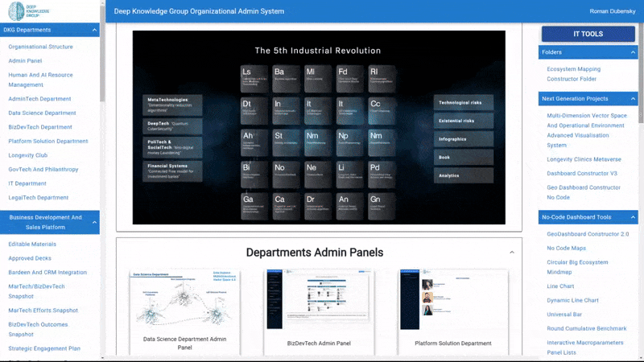
Task: Open Longevity Clinics Metaverse
Action: coord(584,159)
